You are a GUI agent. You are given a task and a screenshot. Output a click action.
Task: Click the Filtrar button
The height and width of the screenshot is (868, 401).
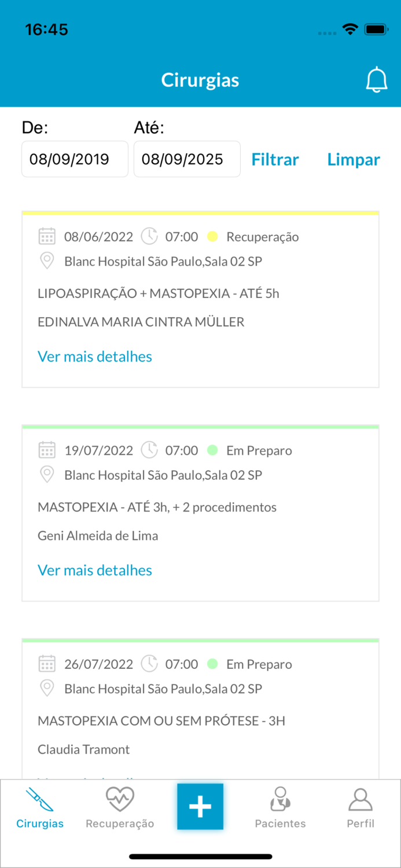click(275, 159)
